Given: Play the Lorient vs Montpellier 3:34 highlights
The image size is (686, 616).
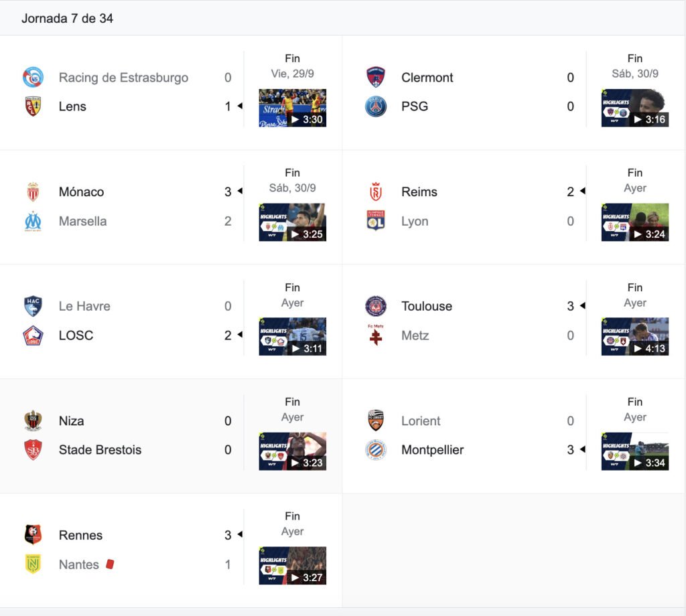Looking at the screenshot, I should [635, 451].
